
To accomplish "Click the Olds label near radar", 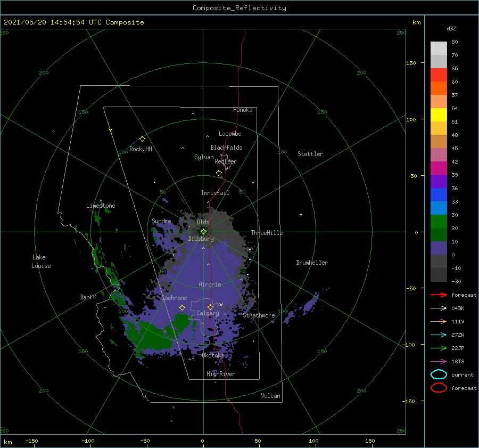I will pos(203,222).
